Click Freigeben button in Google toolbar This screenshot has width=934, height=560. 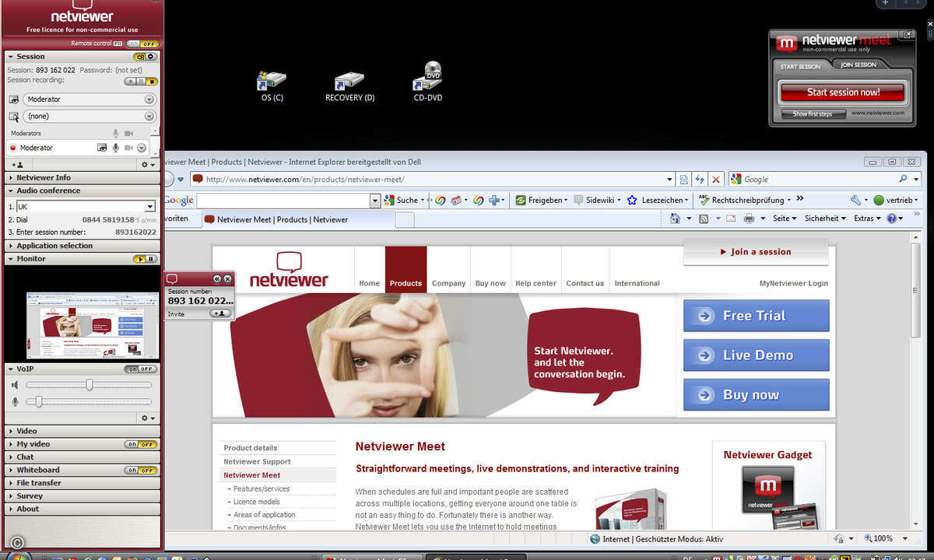(x=541, y=200)
